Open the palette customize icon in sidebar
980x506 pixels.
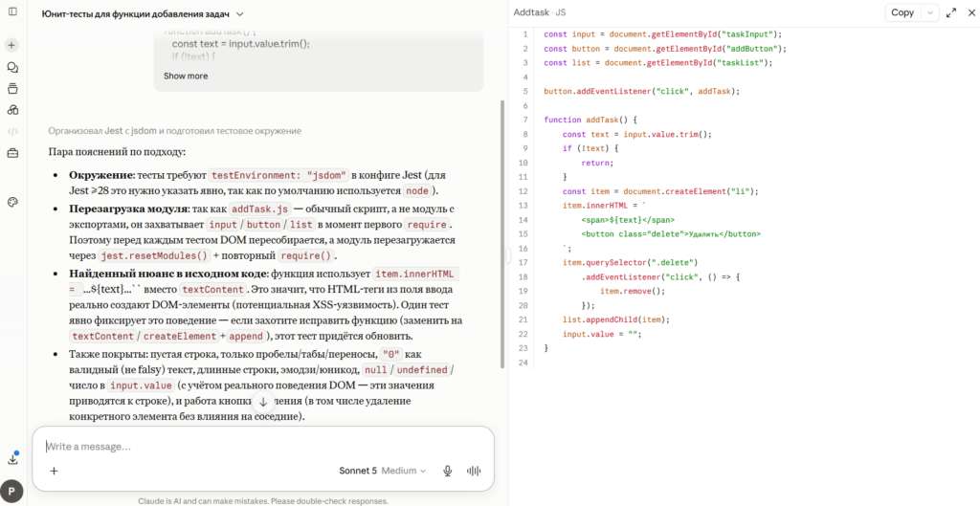12,203
